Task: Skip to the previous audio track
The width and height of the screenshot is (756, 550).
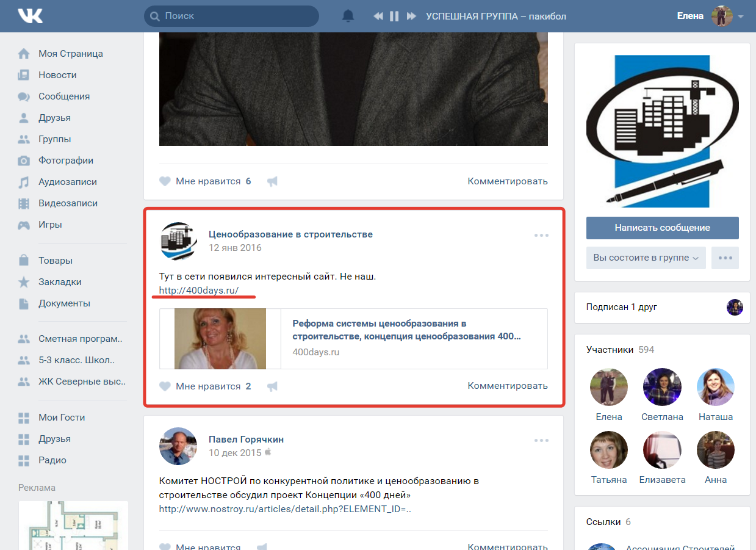Action: pyautogui.click(x=378, y=16)
